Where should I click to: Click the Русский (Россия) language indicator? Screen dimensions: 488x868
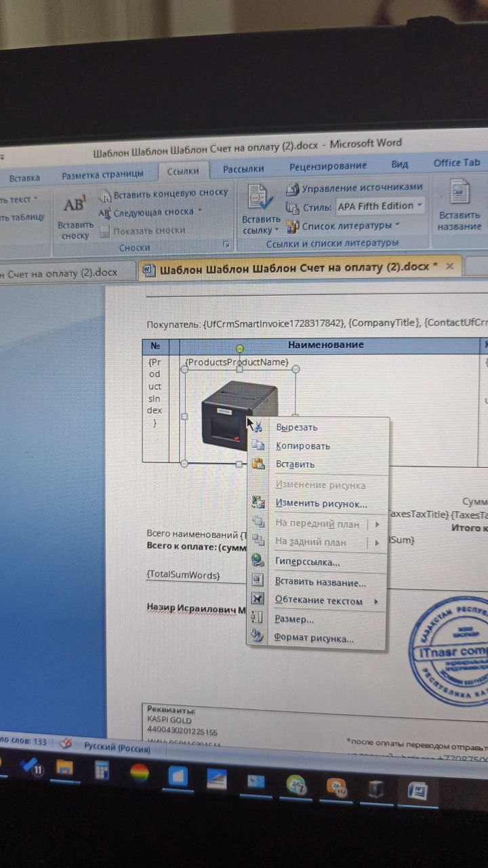117,747
